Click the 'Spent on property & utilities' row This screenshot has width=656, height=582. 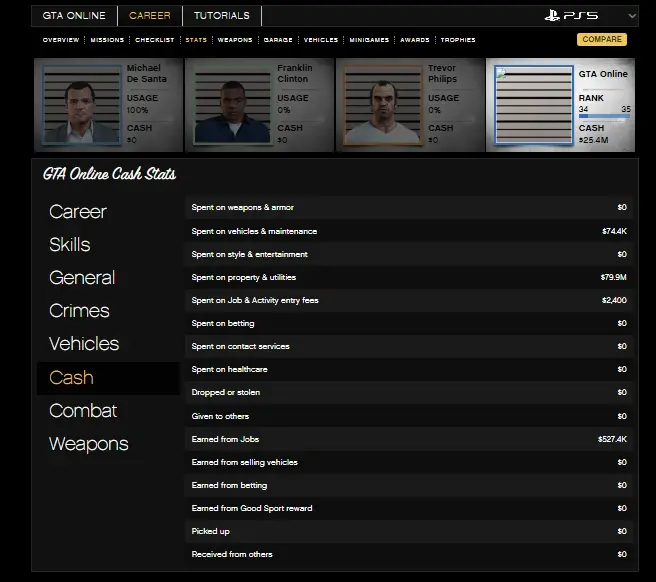click(409, 277)
